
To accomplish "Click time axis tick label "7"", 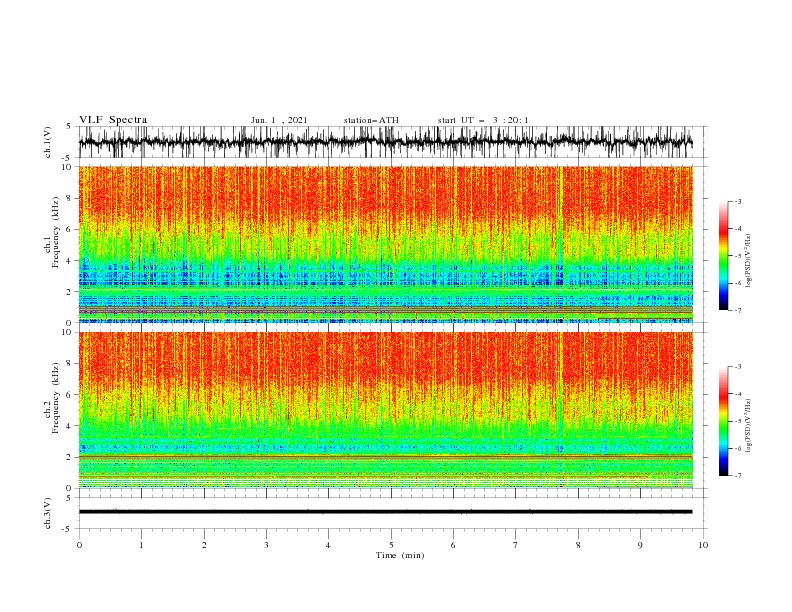I will (515, 545).
